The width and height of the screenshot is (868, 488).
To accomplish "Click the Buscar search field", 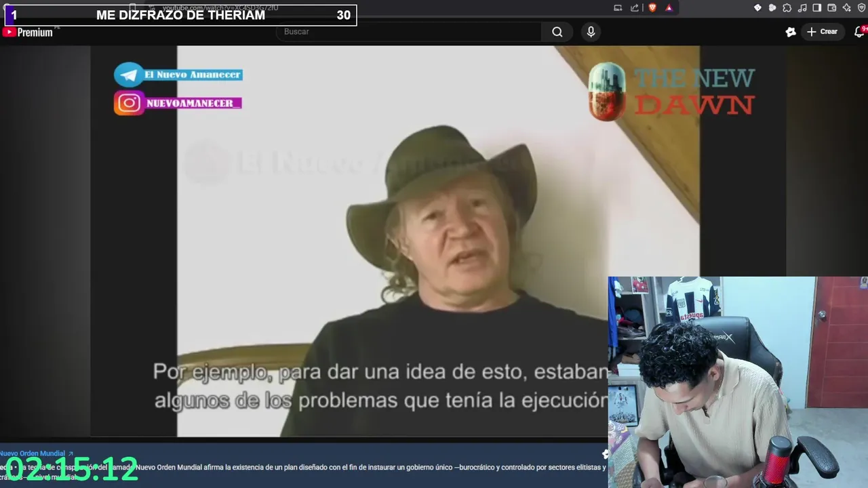I will point(409,32).
